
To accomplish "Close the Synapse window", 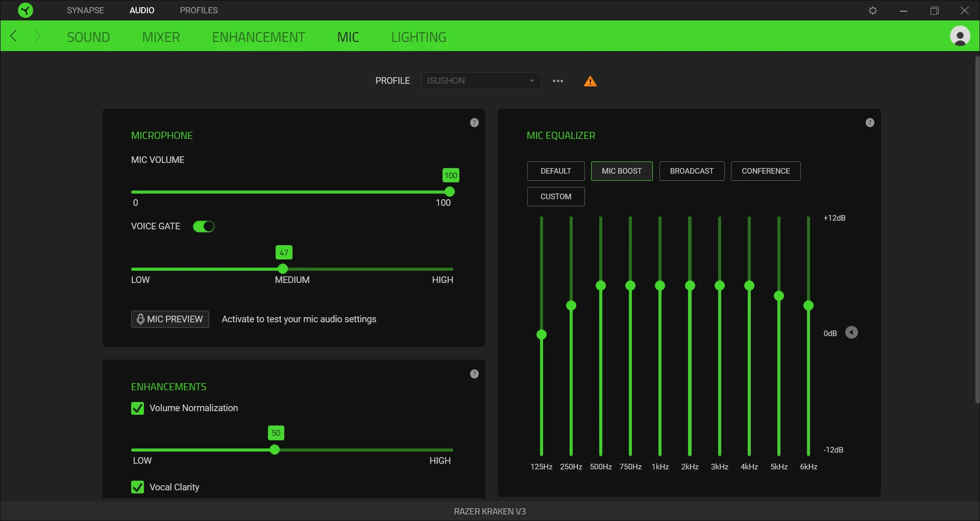I will [965, 10].
